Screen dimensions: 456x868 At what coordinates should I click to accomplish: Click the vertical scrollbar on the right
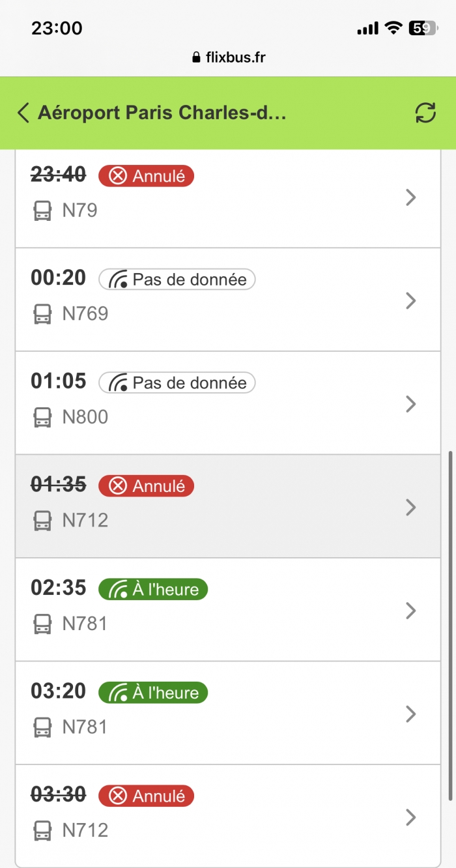click(451, 624)
